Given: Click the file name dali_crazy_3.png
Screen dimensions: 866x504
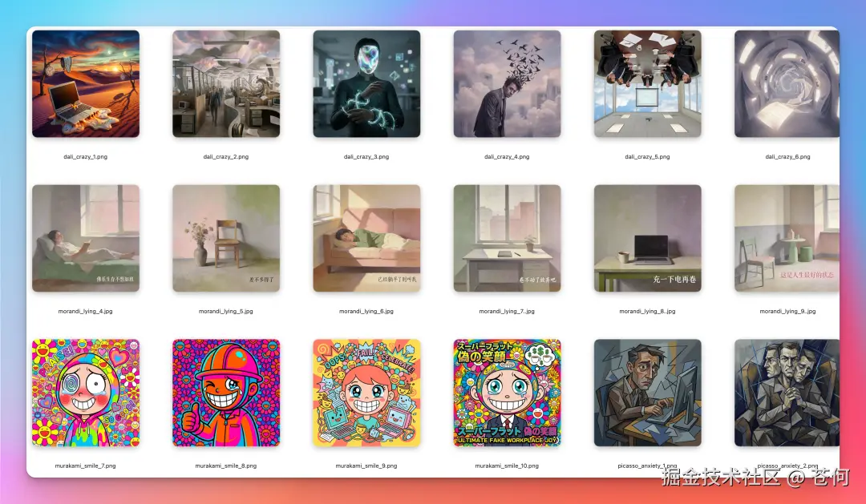Looking at the screenshot, I should tap(366, 157).
